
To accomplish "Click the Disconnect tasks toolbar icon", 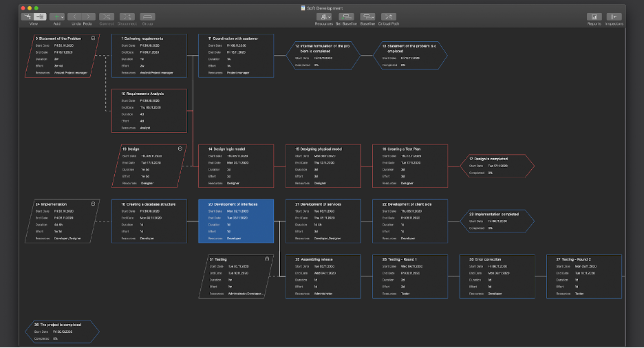I will [x=127, y=17].
